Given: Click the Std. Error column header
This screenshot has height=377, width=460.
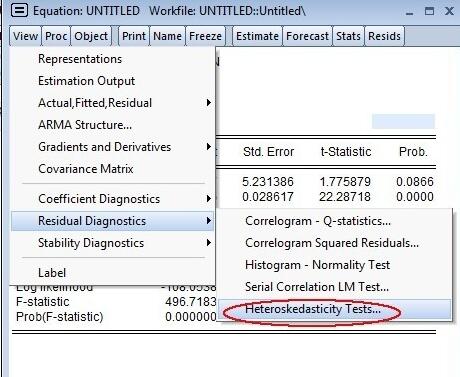Looking at the screenshot, I should 268,152.
